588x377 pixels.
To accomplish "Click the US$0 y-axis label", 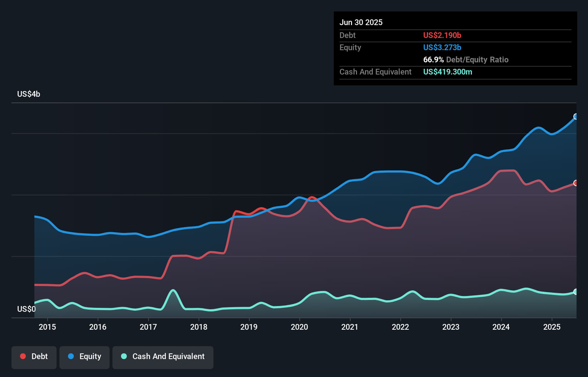I will tap(26, 309).
